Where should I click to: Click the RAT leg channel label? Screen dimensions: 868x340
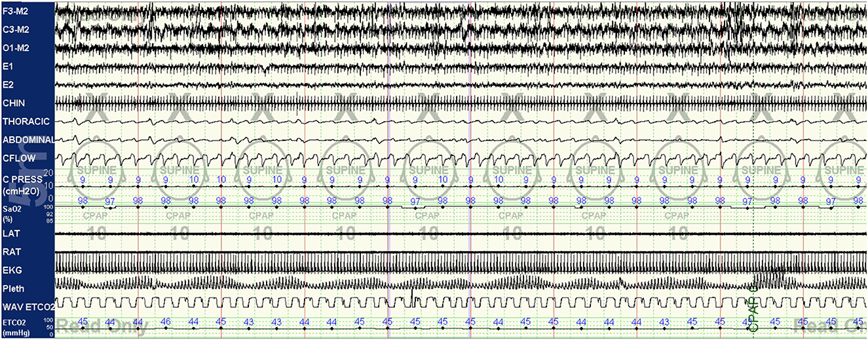pos(10,251)
